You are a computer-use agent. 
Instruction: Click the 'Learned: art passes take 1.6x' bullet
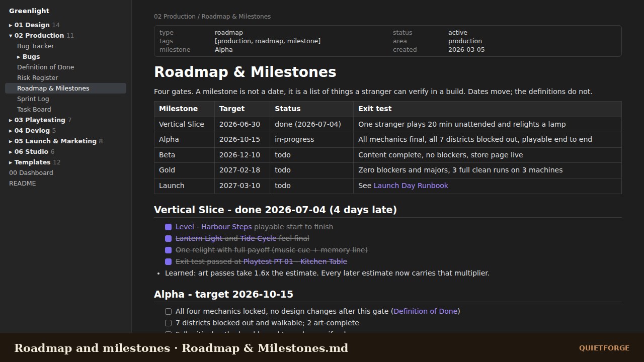pyautogui.click(x=327, y=273)
